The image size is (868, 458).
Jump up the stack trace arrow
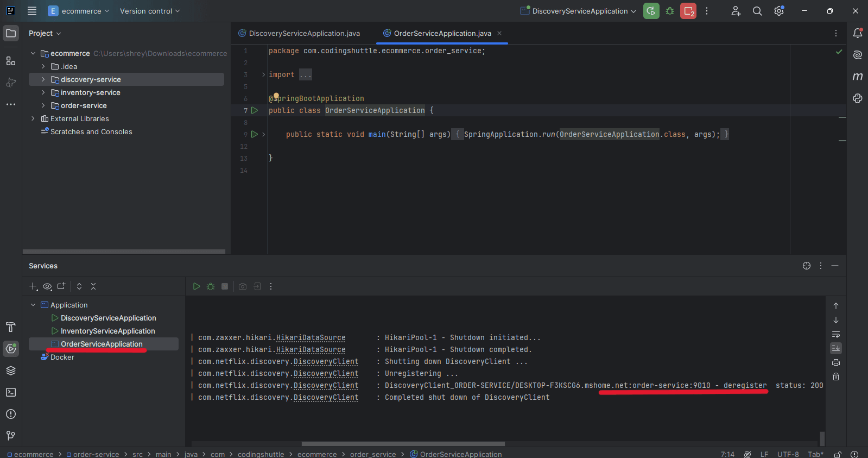(x=836, y=306)
